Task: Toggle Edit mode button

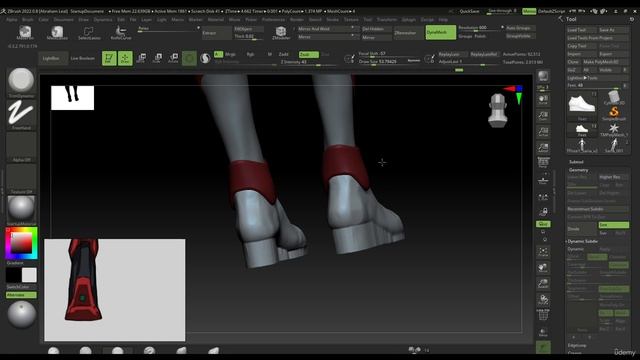Action: pyautogui.click(x=109, y=58)
